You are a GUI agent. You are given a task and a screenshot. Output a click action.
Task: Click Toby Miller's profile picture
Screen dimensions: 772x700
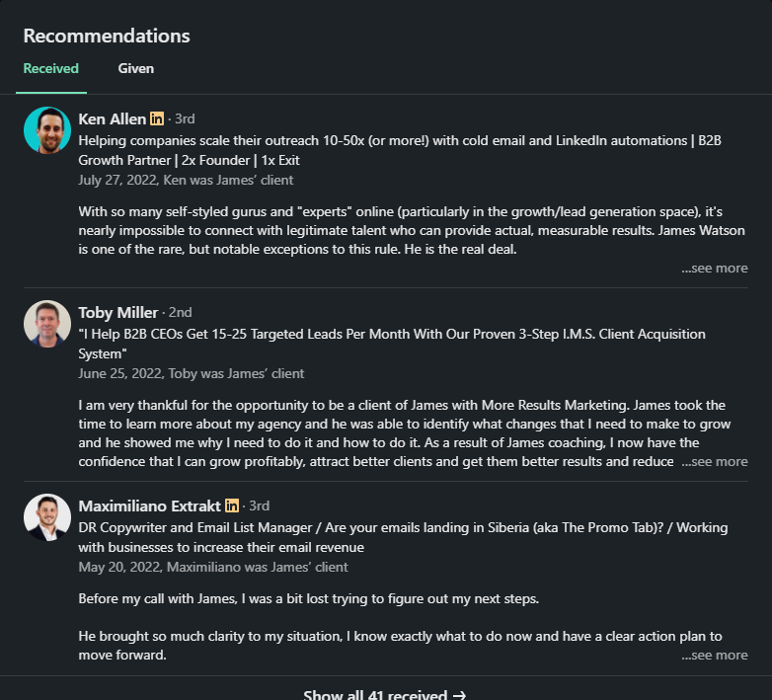pyautogui.click(x=47, y=324)
